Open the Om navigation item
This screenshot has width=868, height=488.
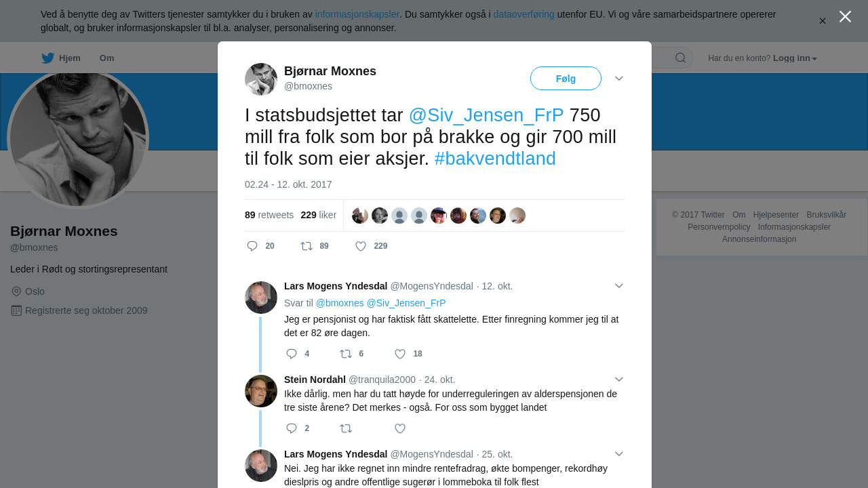click(107, 58)
